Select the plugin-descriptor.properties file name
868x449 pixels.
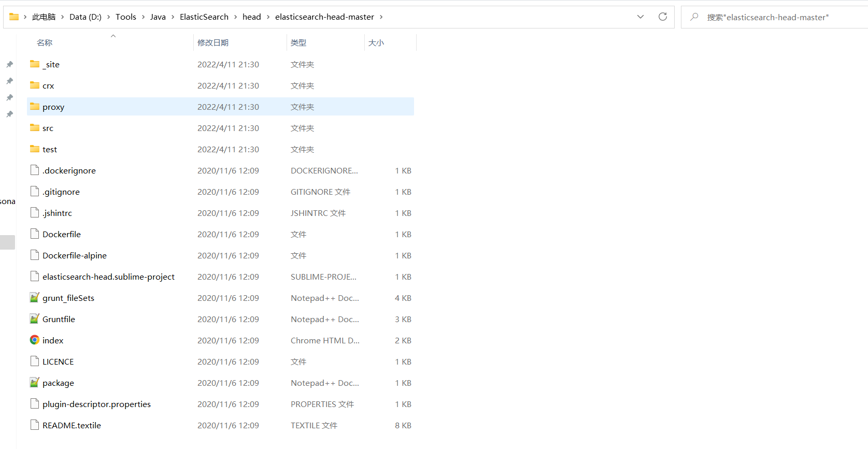[x=96, y=404]
